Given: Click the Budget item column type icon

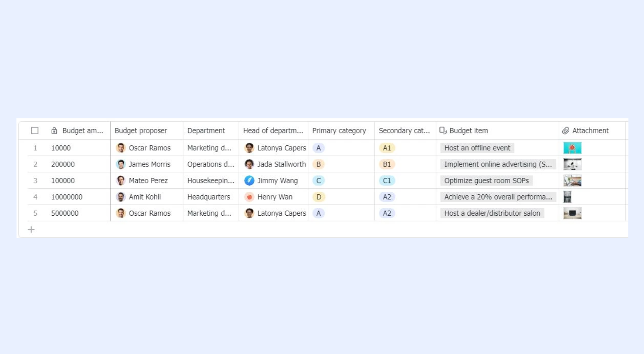Looking at the screenshot, I should tap(443, 130).
